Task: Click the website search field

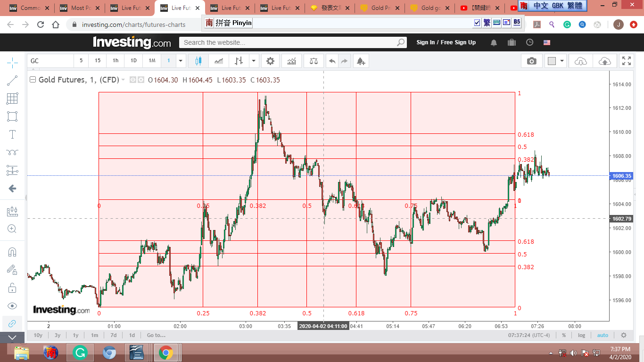Action: pyautogui.click(x=288, y=42)
